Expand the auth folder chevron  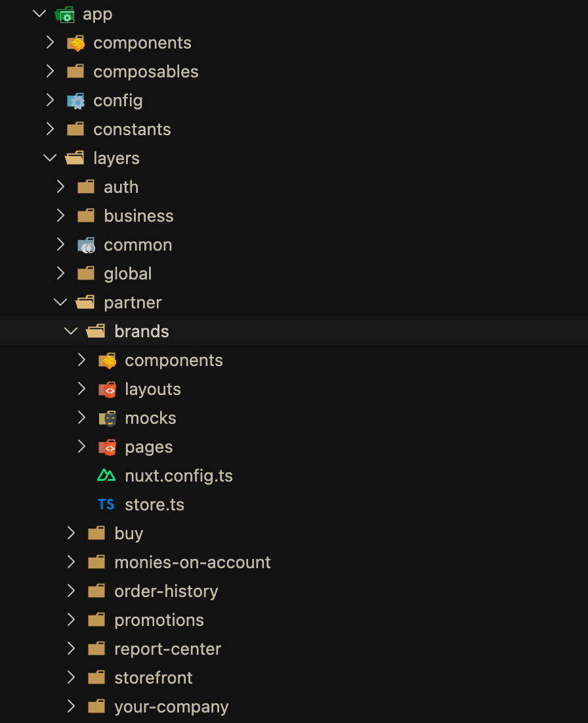coord(60,187)
